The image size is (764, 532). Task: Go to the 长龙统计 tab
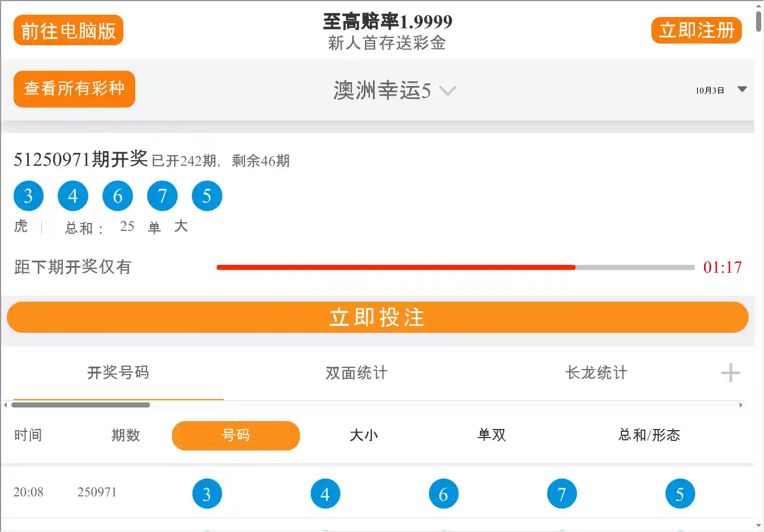(596, 373)
